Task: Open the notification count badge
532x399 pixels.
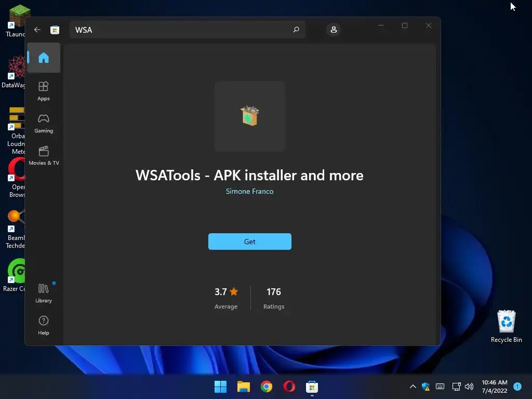Action: 517,387
